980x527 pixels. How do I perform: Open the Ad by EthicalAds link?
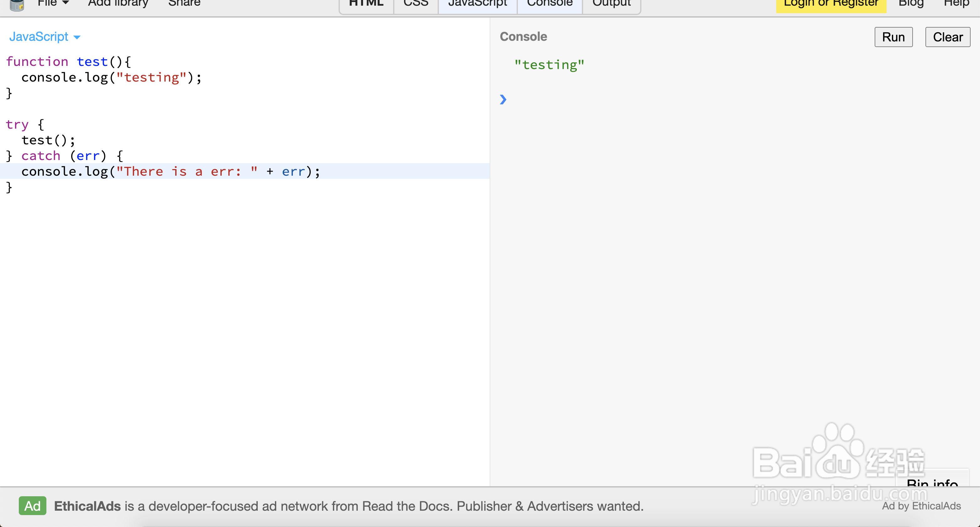(921, 506)
